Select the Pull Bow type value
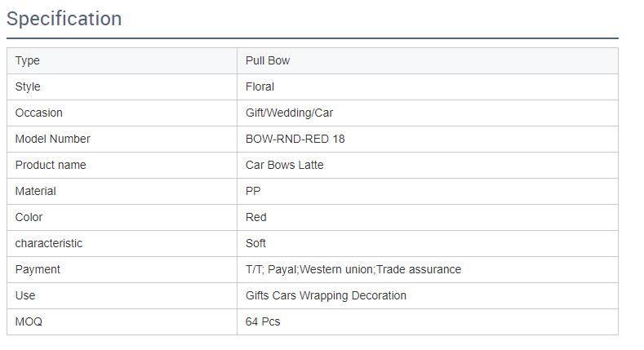 coord(268,60)
